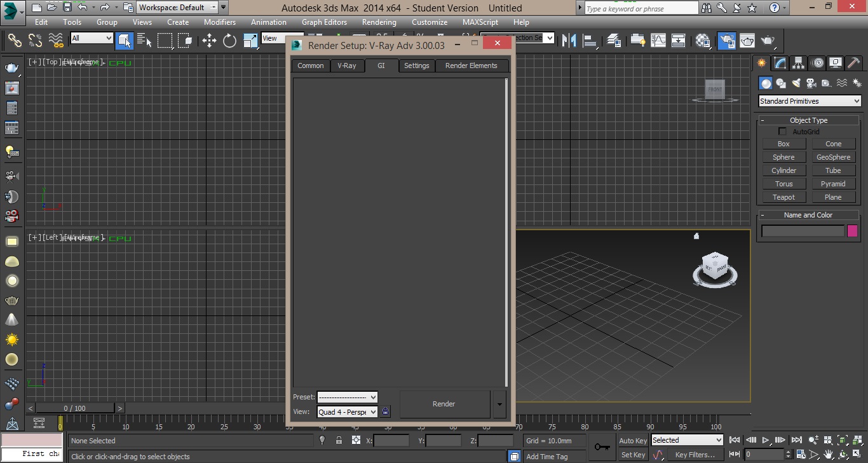868x463 pixels.
Task: Toggle Auto Key animation mode
Action: (633, 440)
